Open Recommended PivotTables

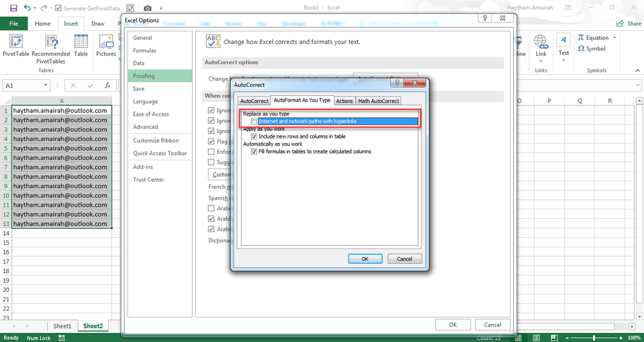point(50,49)
